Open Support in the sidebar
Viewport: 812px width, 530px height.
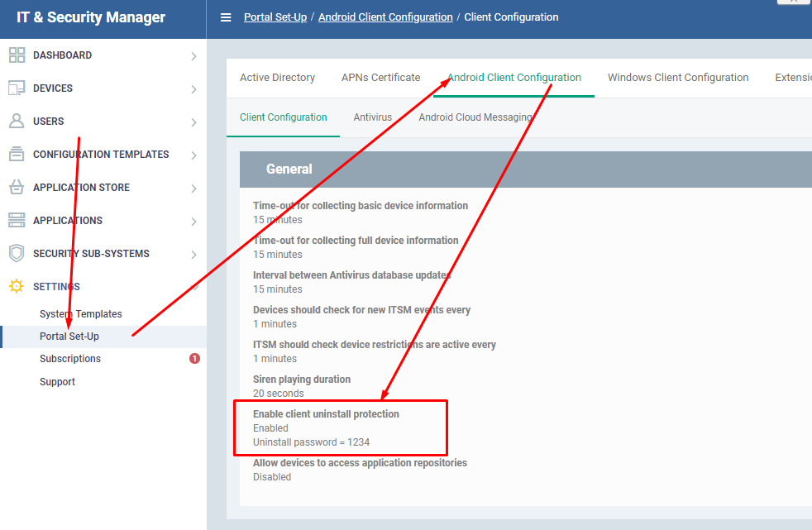tap(58, 382)
